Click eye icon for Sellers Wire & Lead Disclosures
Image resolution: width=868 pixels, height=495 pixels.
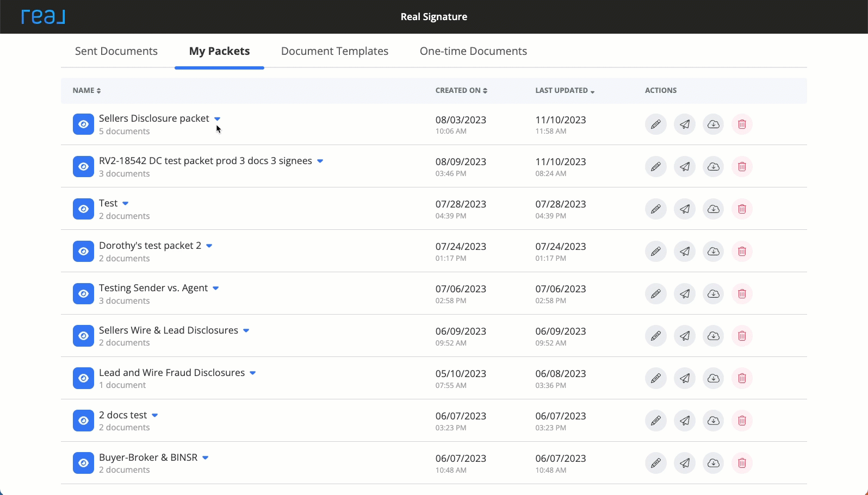[x=83, y=336]
